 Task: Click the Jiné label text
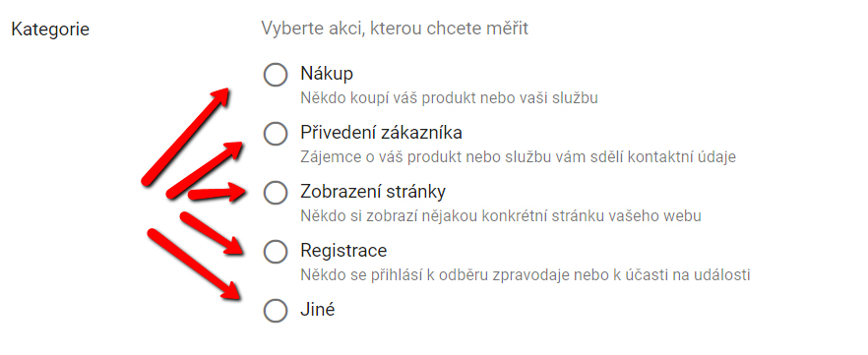[x=318, y=310]
